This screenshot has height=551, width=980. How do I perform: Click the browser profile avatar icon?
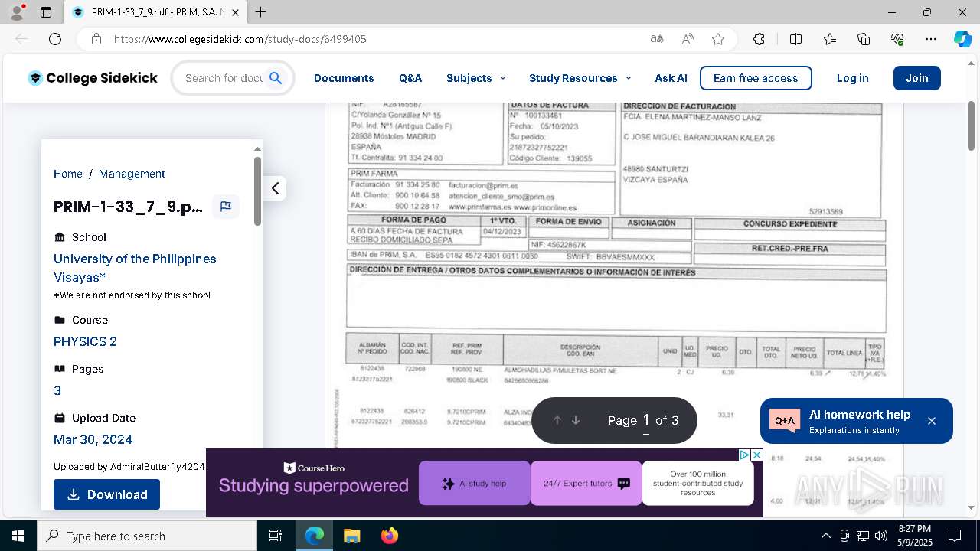[18, 12]
